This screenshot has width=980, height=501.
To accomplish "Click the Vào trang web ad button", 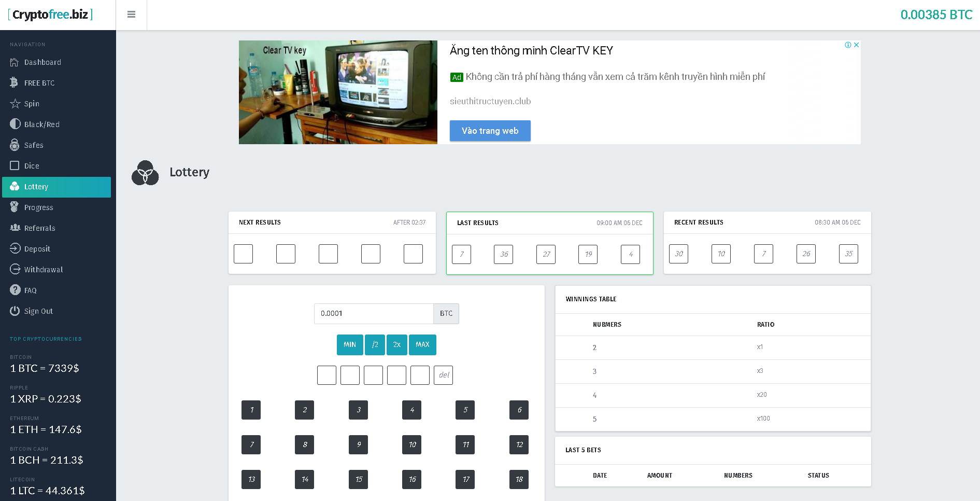I will [490, 131].
